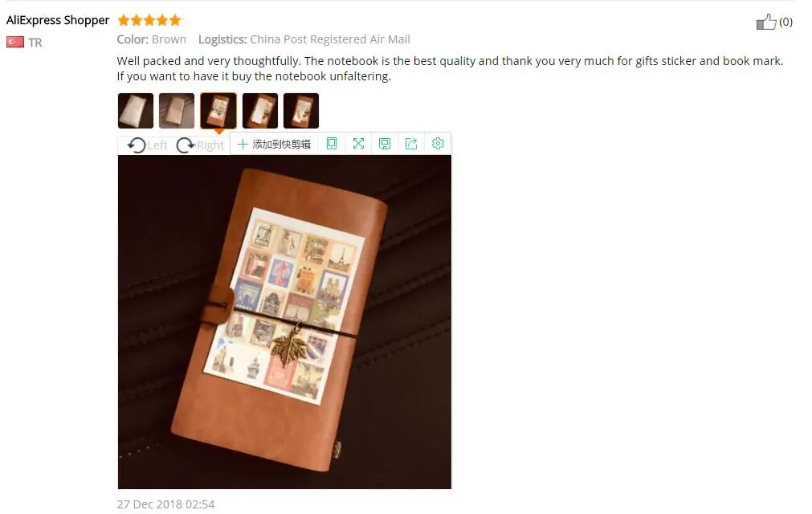Click the enlarged brown notebook photo
Viewport: 812px width, 514px height.
coord(284,322)
